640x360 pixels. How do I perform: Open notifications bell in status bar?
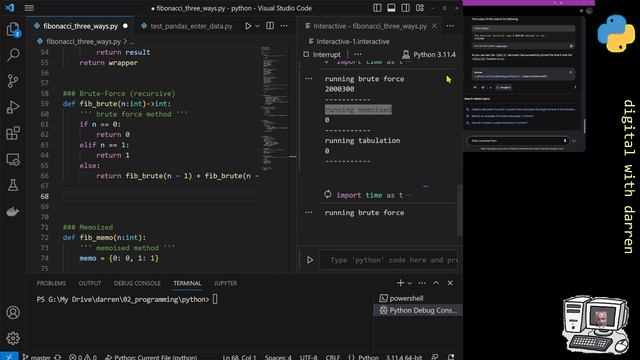click(451, 357)
